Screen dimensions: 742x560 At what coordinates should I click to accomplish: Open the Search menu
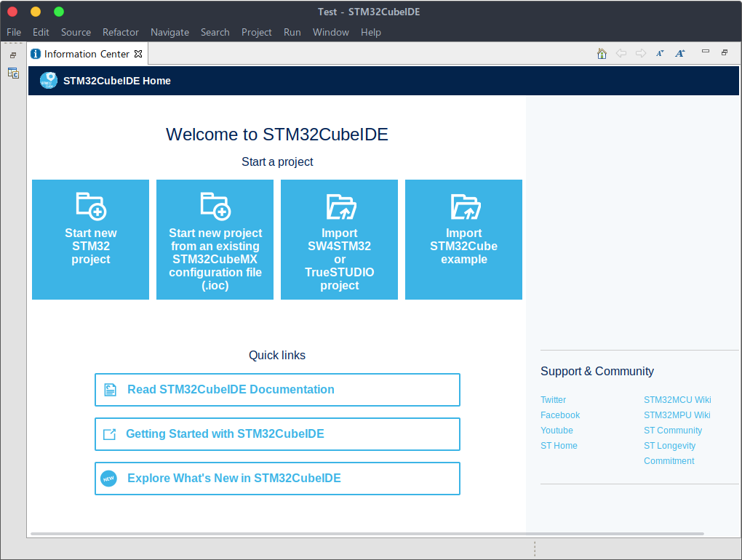coord(215,32)
